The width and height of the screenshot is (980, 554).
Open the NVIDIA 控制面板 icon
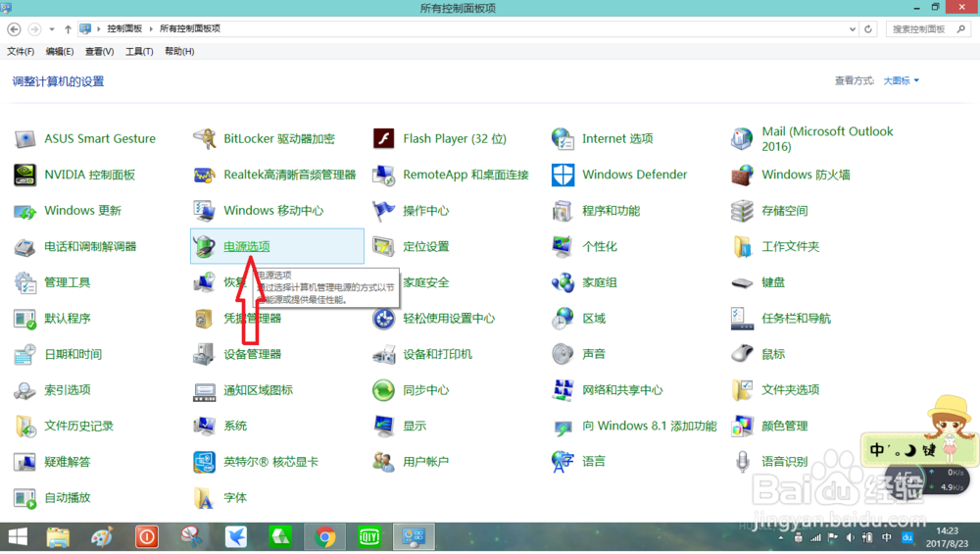pyautogui.click(x=25, y=176)
